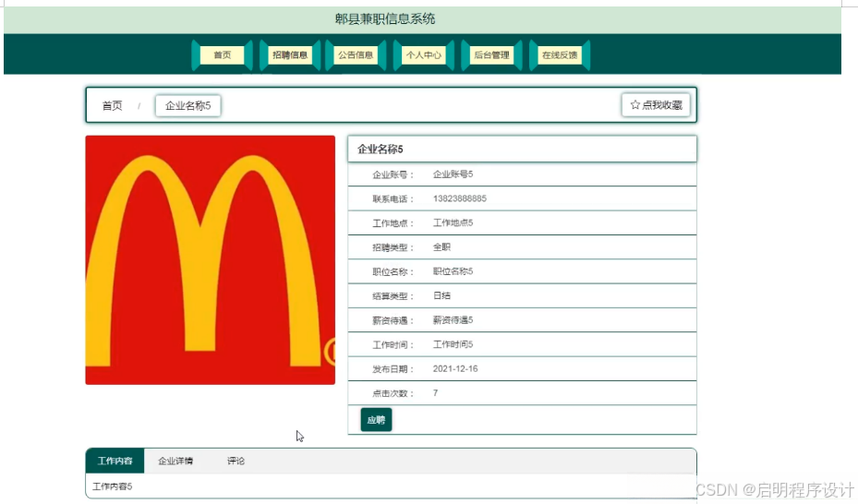Click the 工作地点 field label

[x=393, y=223]
